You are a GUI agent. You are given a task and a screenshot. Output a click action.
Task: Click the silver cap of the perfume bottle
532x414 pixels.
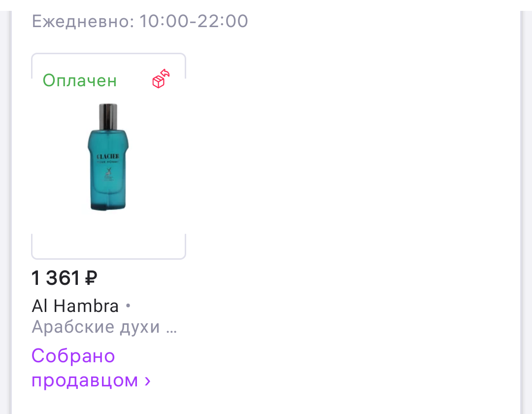coord(108,116)
